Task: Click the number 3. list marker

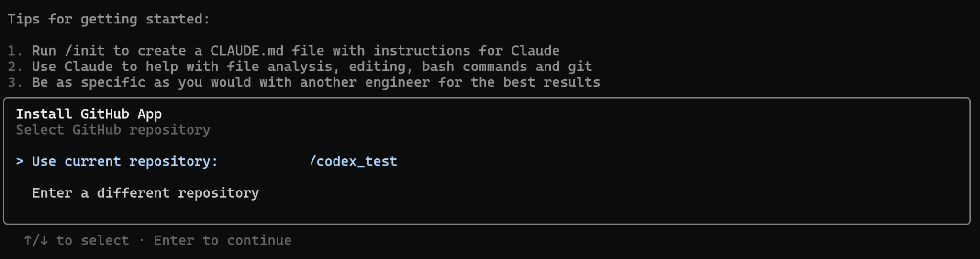Action: pos(15,82)
